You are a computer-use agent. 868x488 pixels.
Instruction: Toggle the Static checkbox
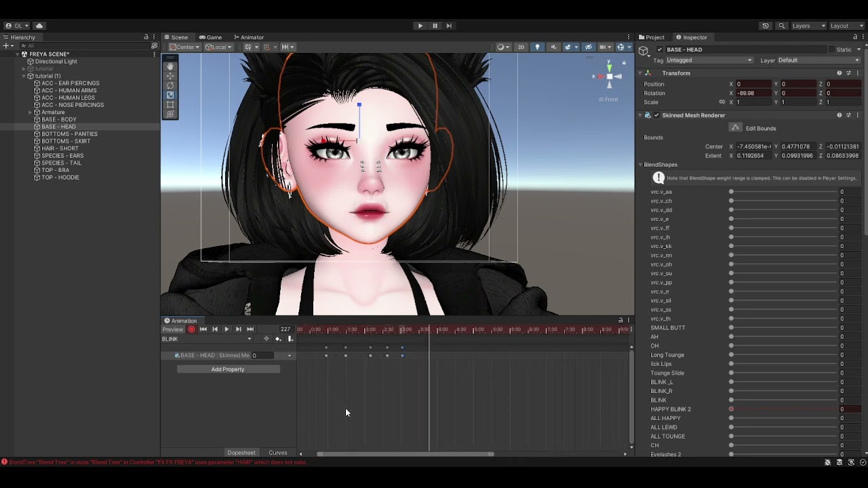coord(832,49)
